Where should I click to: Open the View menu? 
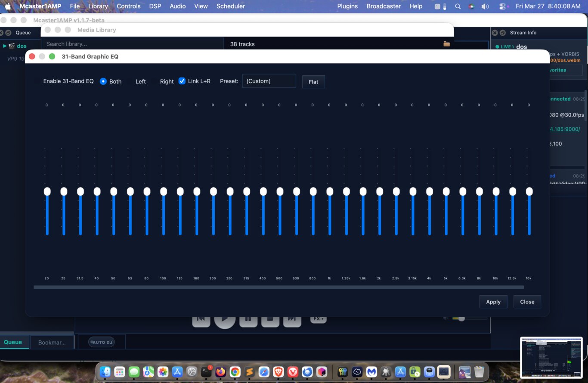point(201,6)
